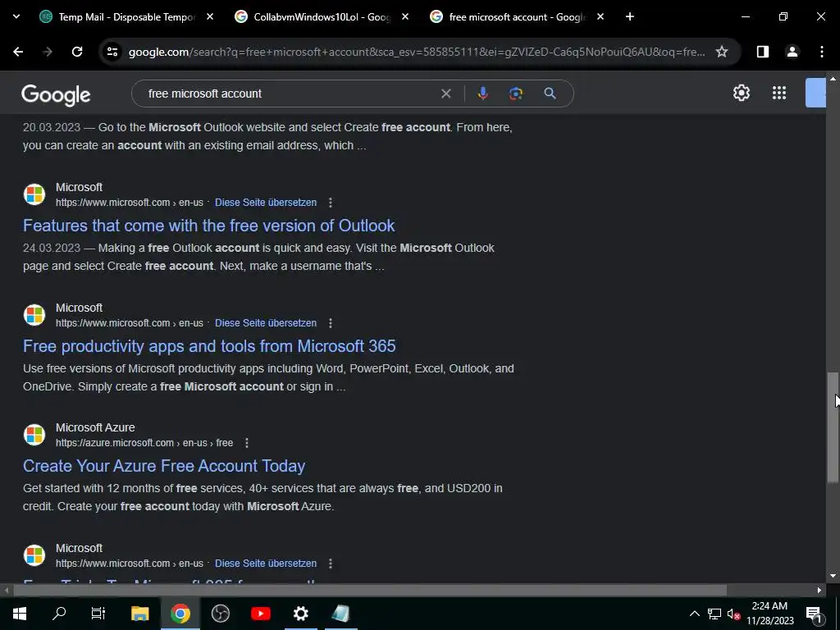Open Task View from taskbar
Image resolution: width=840 pixels, height=630 pixels.
(98, 614)
